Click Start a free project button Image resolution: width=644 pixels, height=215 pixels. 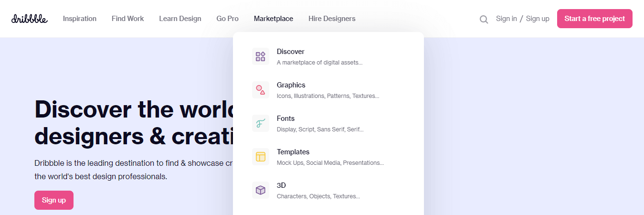point(595,19)
